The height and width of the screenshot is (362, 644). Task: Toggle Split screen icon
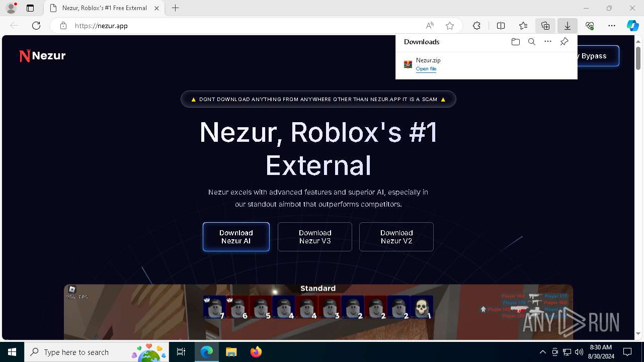coord(501,26)
